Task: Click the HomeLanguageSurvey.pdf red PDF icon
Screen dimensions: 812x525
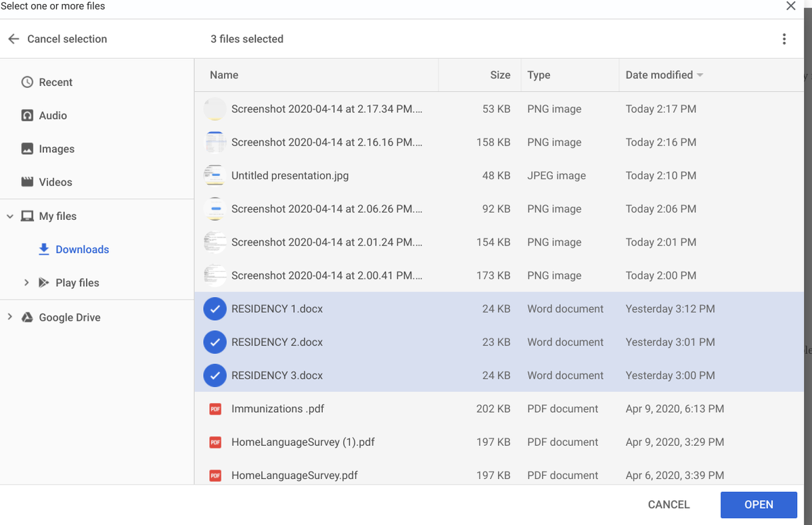Action: tap(215, 475)
